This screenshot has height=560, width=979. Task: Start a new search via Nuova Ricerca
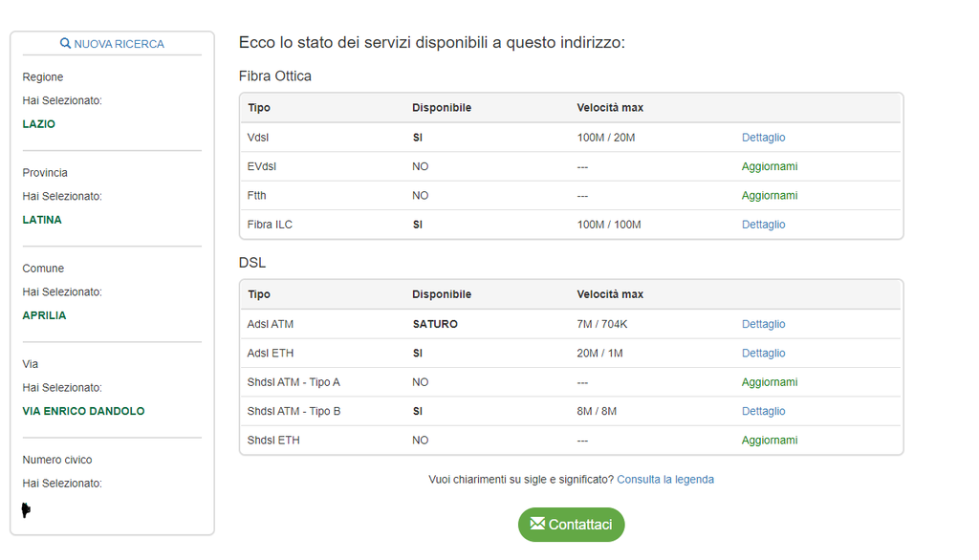click(119, 44)
